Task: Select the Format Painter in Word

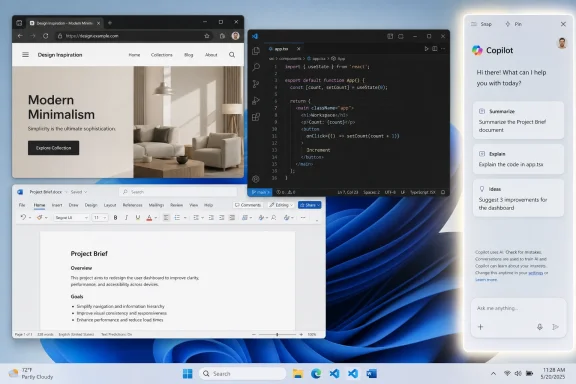Action: [39, 218]
